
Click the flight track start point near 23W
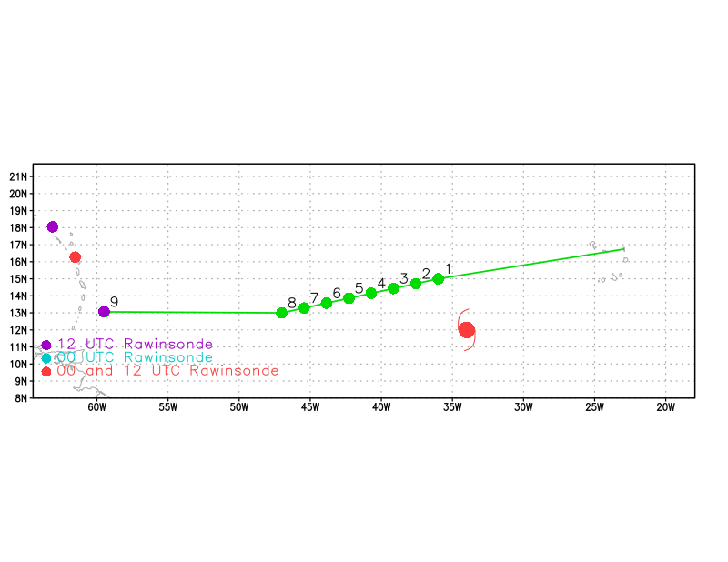coord(623,249)
